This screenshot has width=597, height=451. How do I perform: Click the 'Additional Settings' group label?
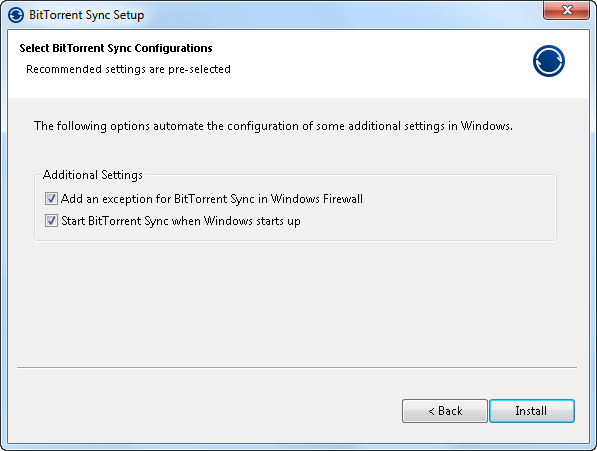coord(93,175)
